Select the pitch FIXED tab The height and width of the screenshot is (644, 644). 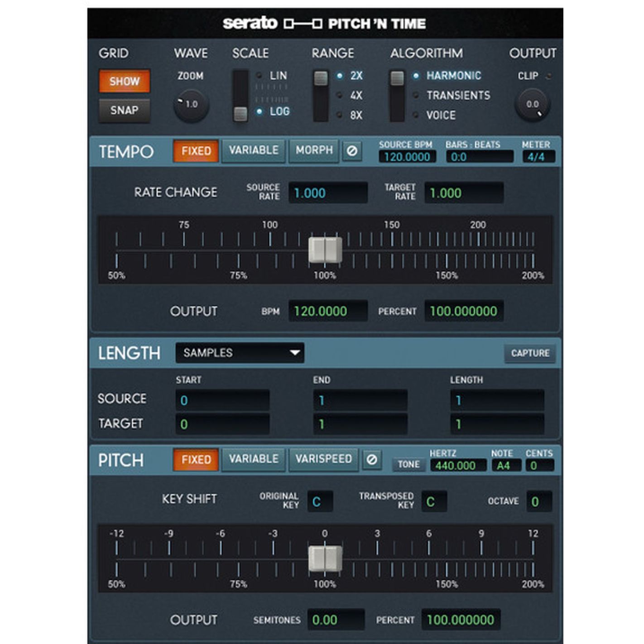[196, 460]
